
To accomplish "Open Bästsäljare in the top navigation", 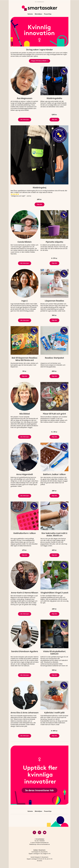I will [x=39, y=14].
